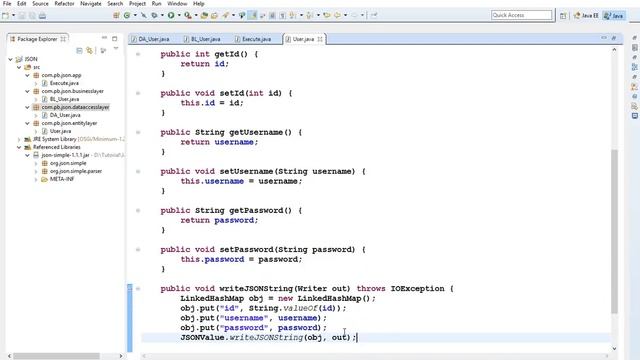
Task: Click editor scroll down arrow
Action: pos(614,348)
